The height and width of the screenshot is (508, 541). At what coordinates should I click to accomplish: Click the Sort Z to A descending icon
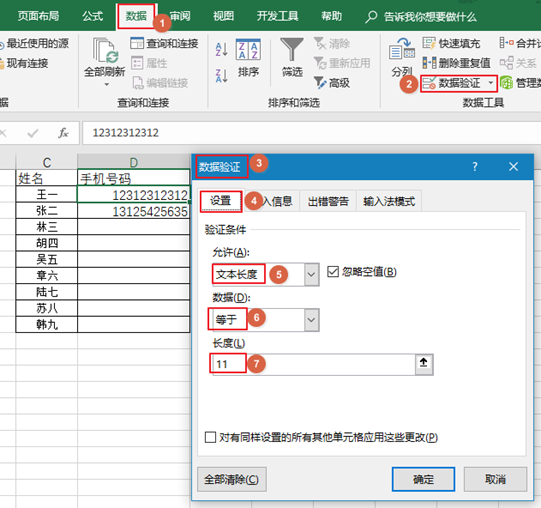point(222,76)
